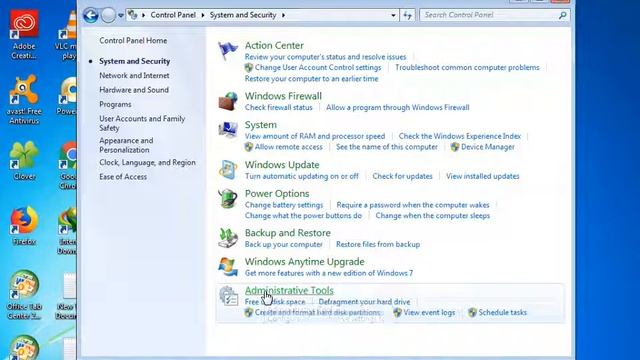Select Programs category in sidebar
The height and width of the screenshot is (360, 640).
115,104
